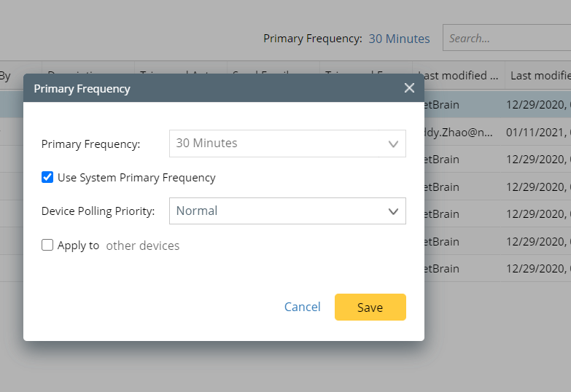Screen dimensions: 571x392
Task: Expand Device Polling Priority chevron
Action: pos(393,211)
